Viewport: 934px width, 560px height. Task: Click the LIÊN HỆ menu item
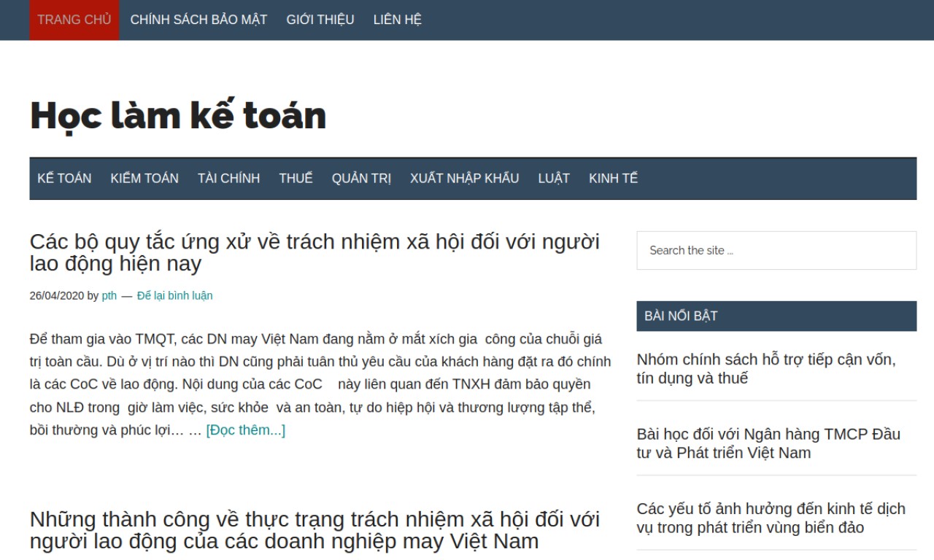pyautogui.click(x=397, y=20)
